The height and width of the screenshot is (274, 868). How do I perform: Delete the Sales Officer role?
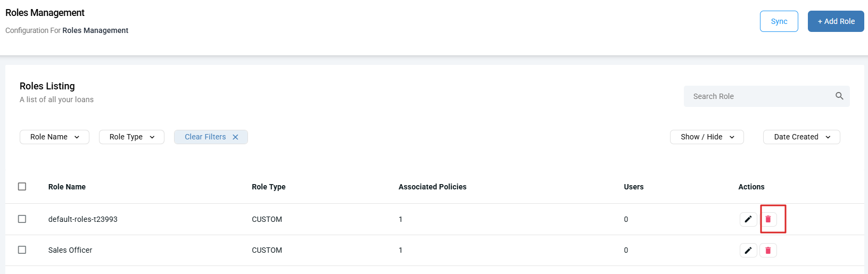coord(768,250)
